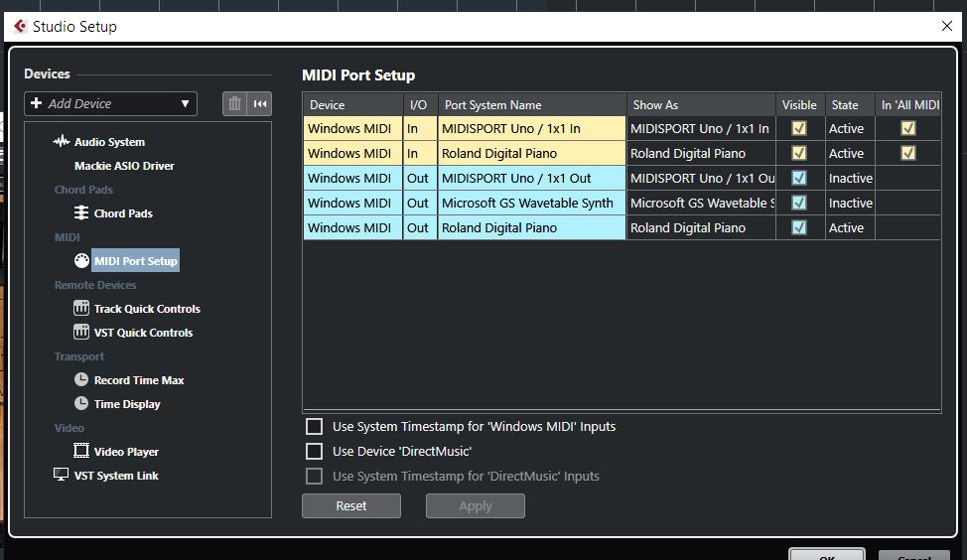
Task: Toggle In 'All MIDI' for Roland Digital Piano
Action: click(908, 153)
